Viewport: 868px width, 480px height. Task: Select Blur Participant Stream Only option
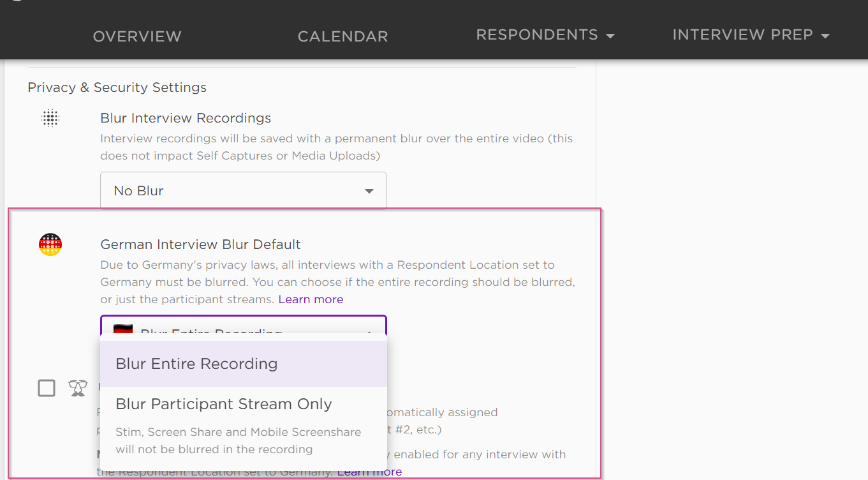224,404
